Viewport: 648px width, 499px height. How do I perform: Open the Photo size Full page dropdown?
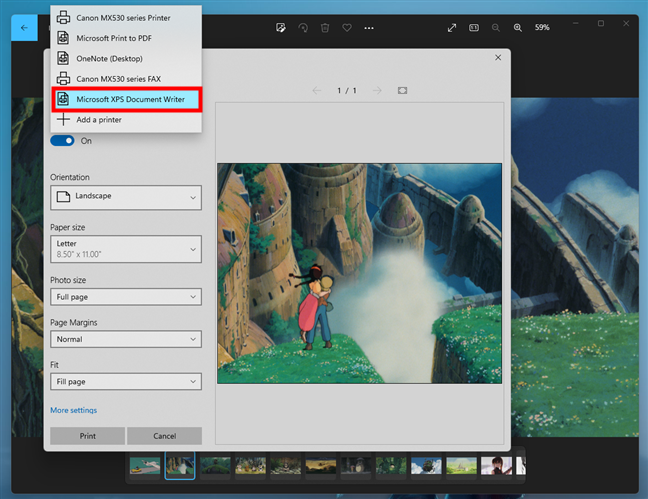[x=126, y=297]
